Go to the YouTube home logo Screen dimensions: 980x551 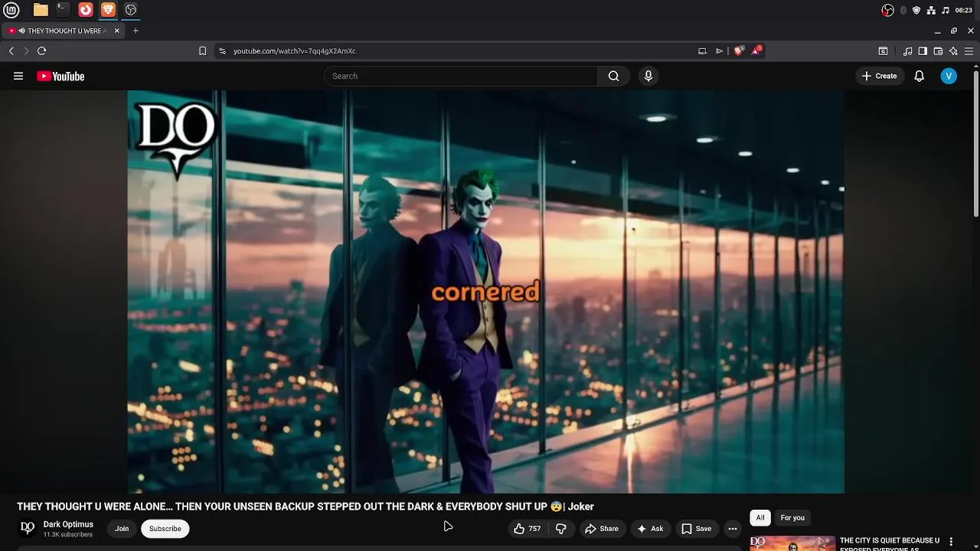click(x=60, y=76)
